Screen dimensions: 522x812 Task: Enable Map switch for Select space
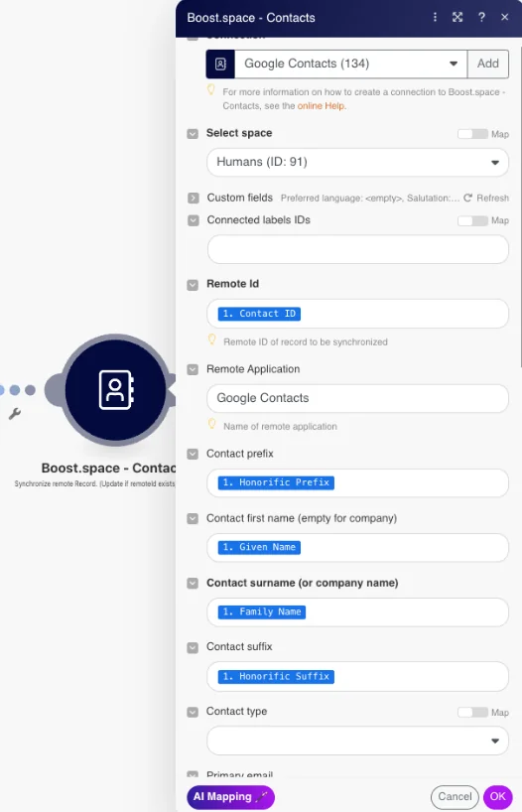472,134
